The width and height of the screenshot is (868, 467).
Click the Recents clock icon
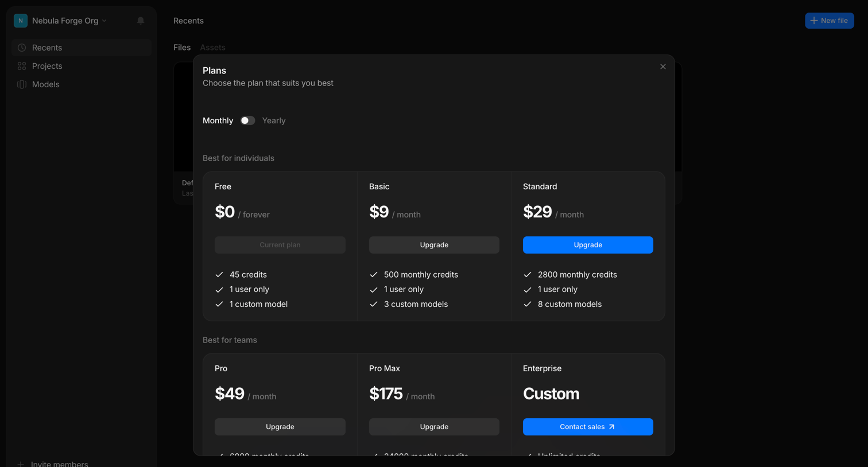pos(22,48)
